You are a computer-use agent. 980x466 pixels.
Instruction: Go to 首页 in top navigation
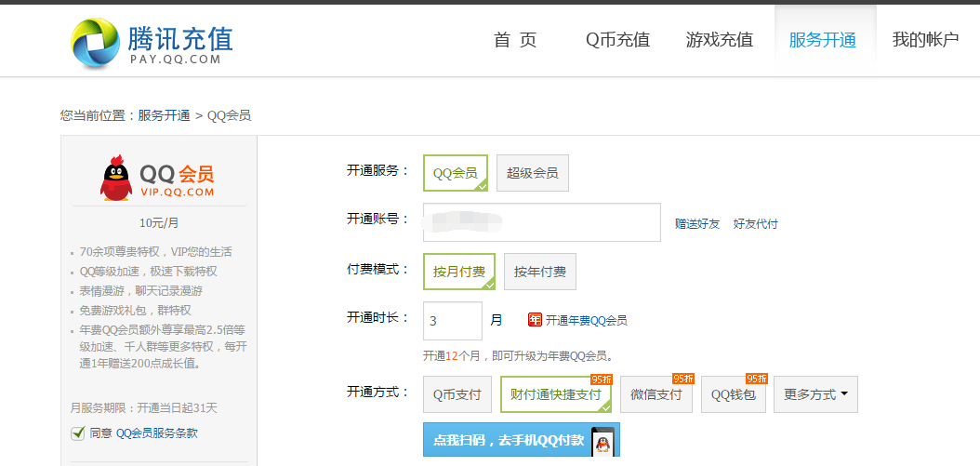(x=515, y=40)
